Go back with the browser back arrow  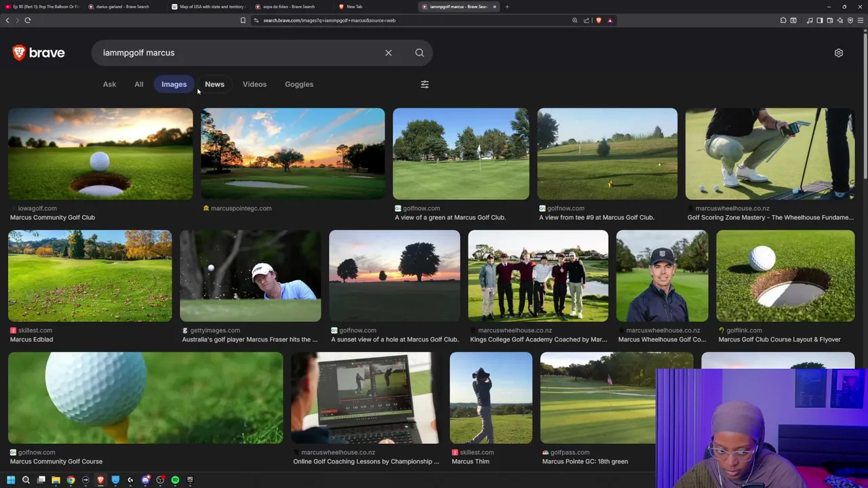point(7,20)
